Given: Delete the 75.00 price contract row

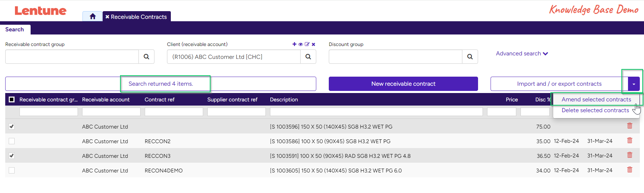Looking at the screenshot, I should coord(630,126).
